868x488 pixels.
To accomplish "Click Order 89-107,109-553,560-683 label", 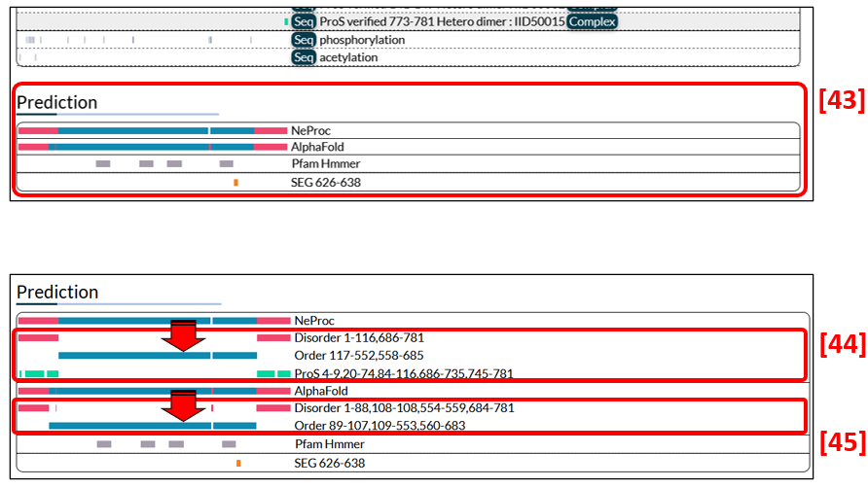I will tap(380, 426).
